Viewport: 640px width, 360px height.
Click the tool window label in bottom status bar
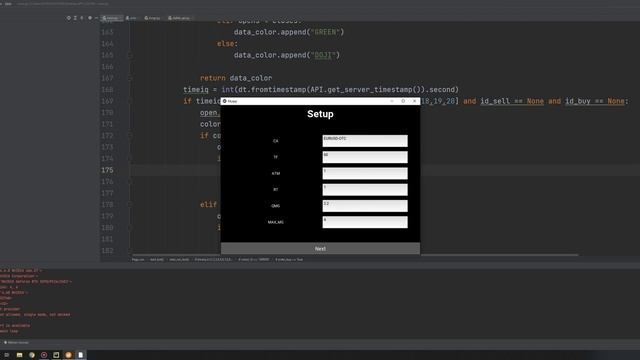16,342
